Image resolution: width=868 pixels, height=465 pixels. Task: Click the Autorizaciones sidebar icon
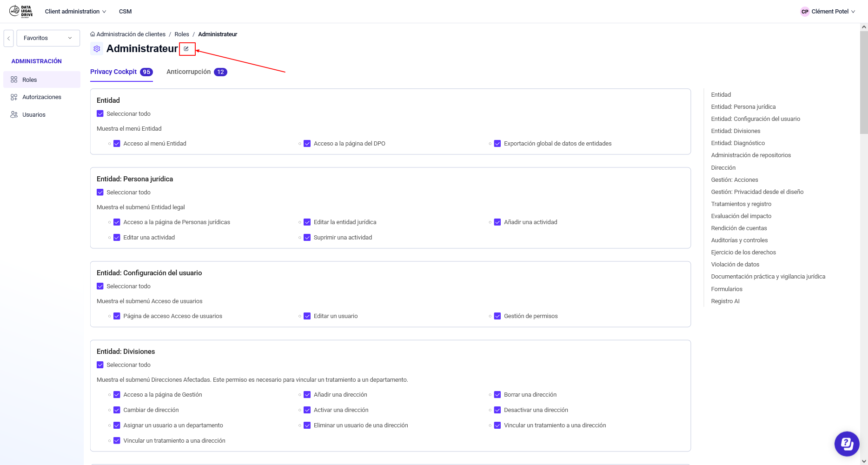14,97
